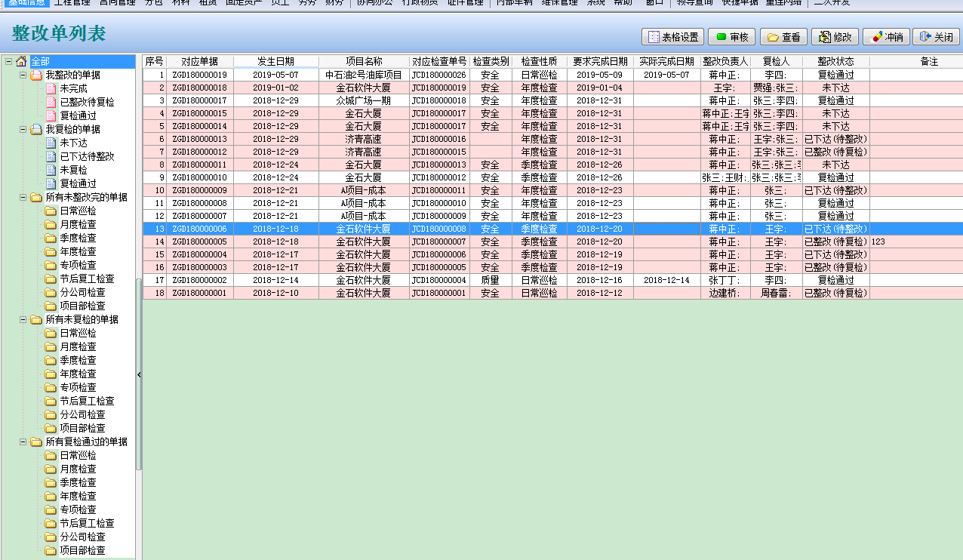The image size is (963, 560).
Task: Open the 财务 menu
Action: point(334,2)
